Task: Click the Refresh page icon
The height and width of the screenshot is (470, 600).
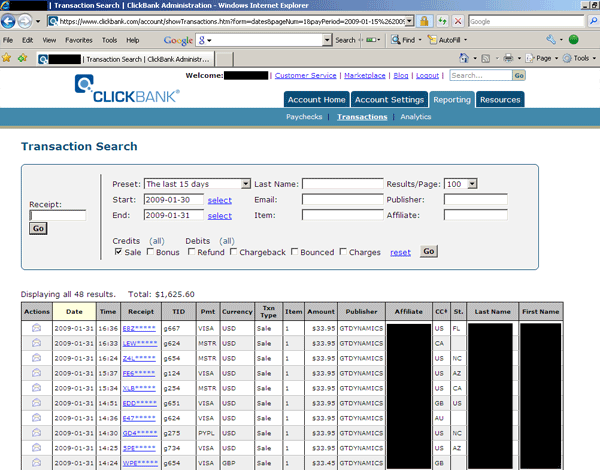Action: tap(442, 21)
